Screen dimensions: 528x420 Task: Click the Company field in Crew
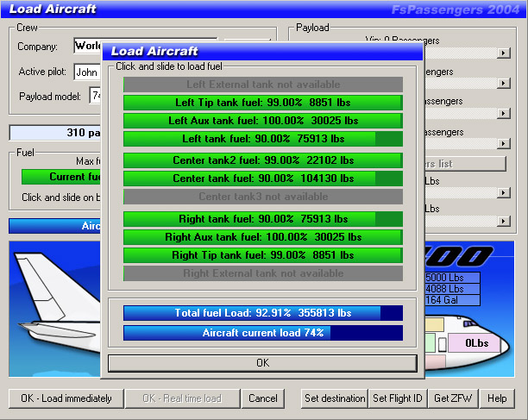(x=87, y=46)
